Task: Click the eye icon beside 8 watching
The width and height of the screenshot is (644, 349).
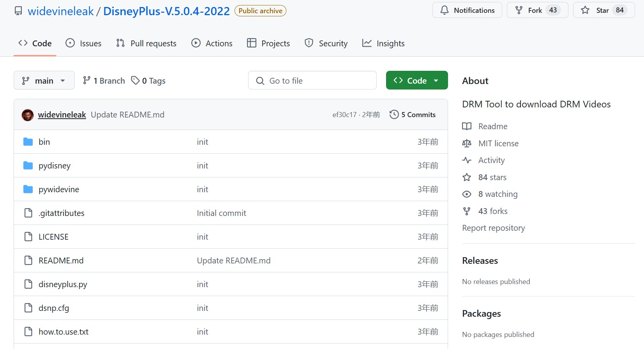Action: (x=467, y=194)
